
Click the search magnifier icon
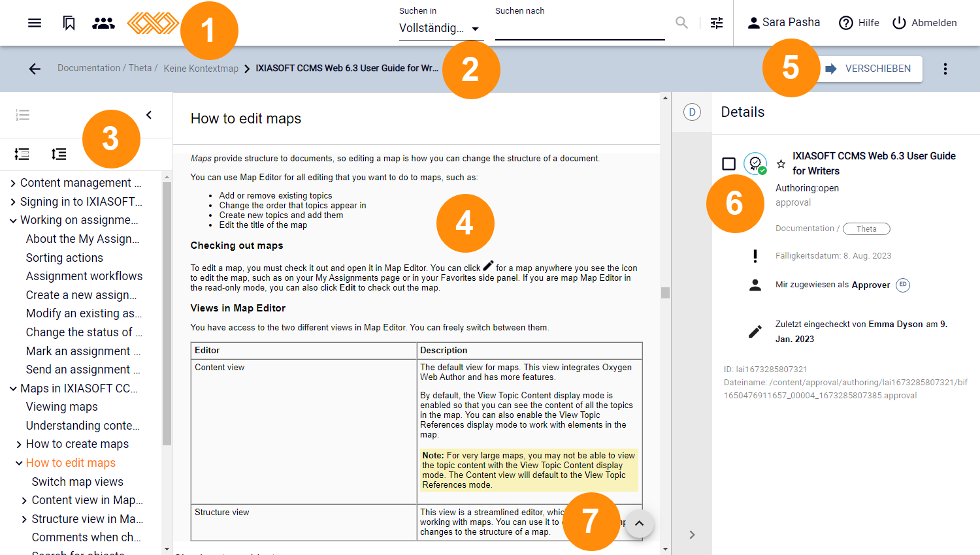[681, 23]
